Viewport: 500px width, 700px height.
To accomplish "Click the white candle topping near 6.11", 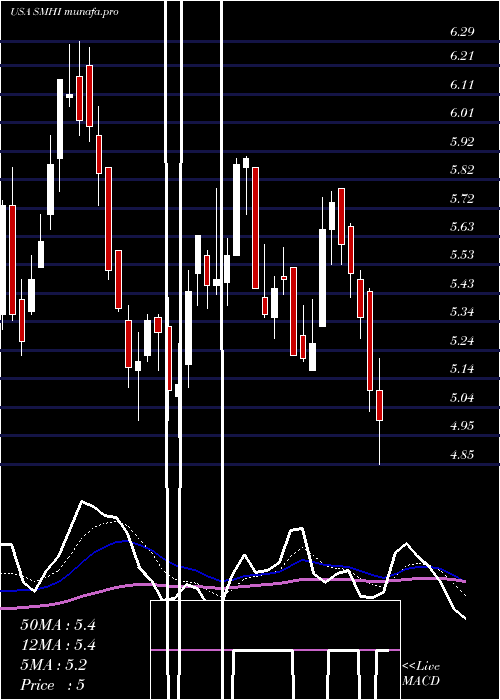I will [x=60, y=119].
